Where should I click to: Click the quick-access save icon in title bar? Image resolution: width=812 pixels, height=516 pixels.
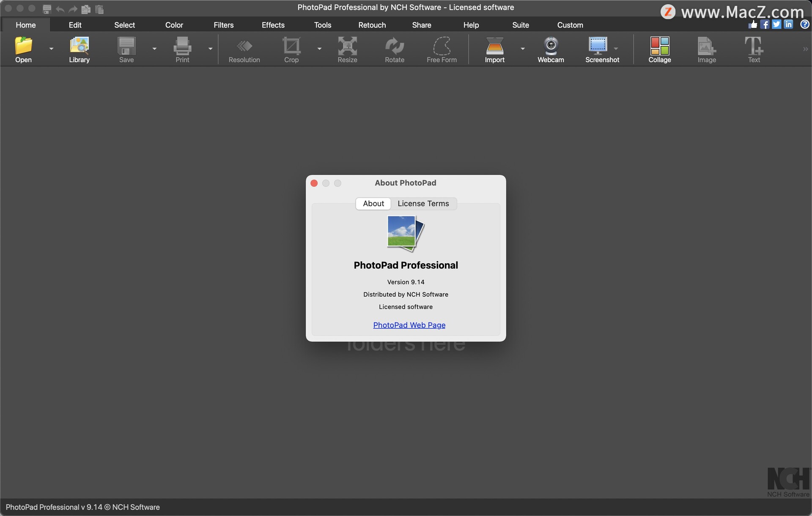click(x=47, y=9)
